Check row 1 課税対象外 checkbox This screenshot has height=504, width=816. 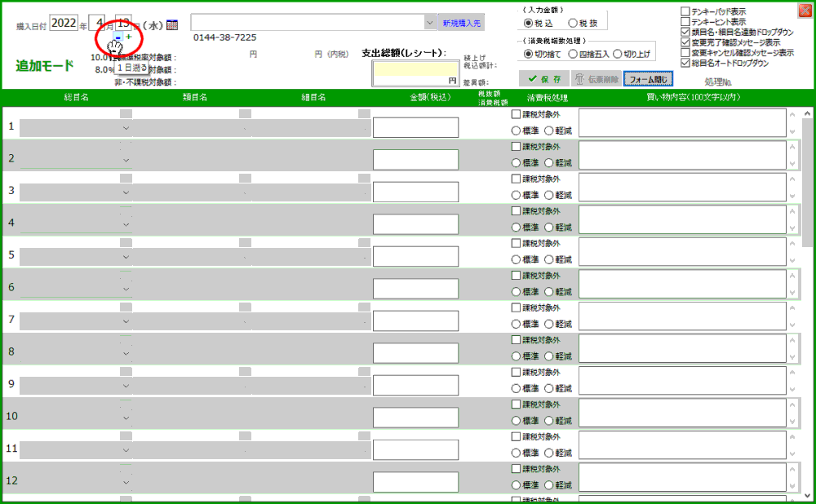(x=516, y=115)
